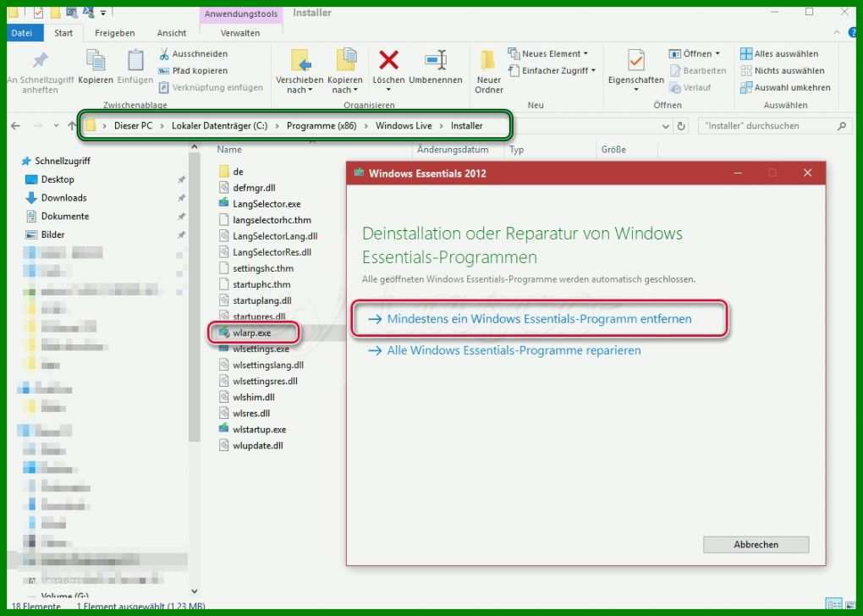Image resolution: width=863 pixels, height=616 pixels.
Task: Select wlsettings.exe file
Action: [254, 349]
